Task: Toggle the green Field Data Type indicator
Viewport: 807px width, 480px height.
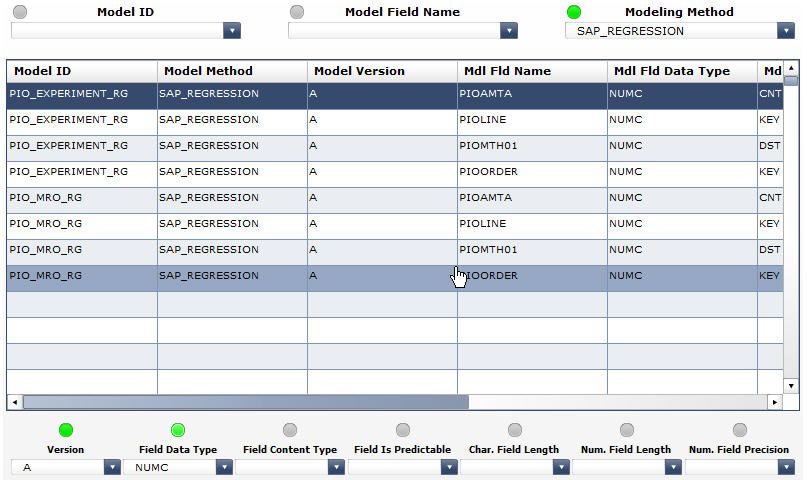Action: pyautogui.click(x=178, y=430)
